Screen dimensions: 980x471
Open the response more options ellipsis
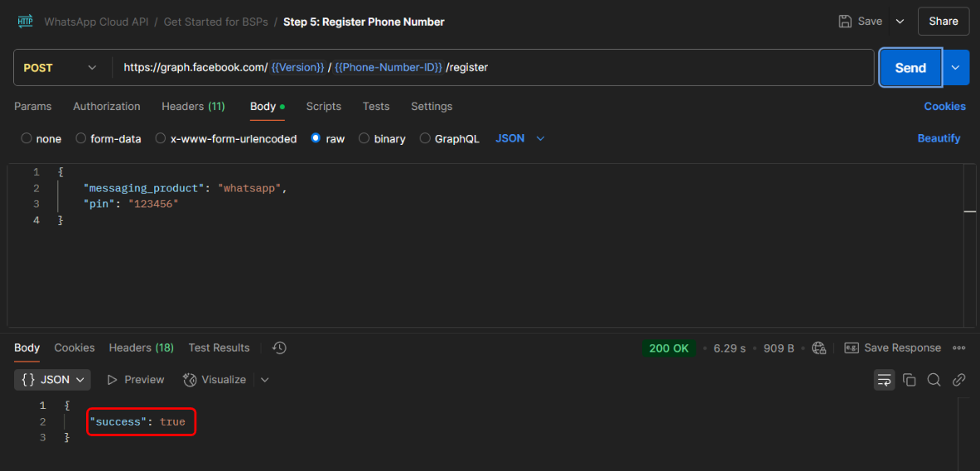point(959,348)
